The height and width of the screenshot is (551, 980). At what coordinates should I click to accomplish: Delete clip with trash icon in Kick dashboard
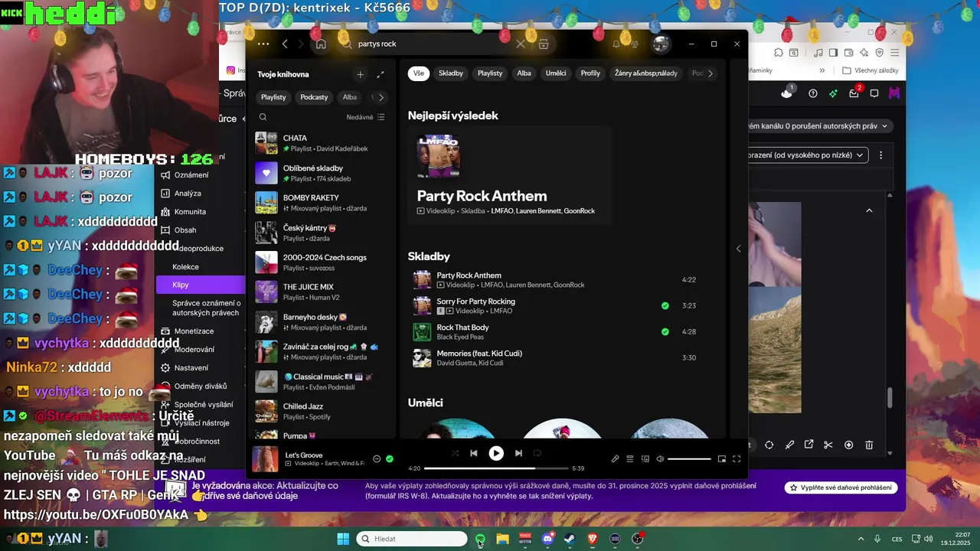pyautogui.click(x=869, y=445)
